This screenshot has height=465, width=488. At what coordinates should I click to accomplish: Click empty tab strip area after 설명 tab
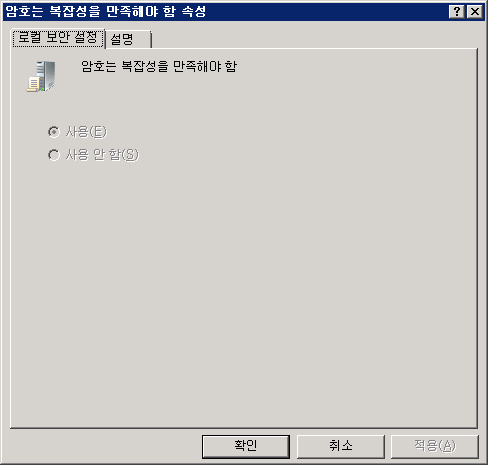313,38
